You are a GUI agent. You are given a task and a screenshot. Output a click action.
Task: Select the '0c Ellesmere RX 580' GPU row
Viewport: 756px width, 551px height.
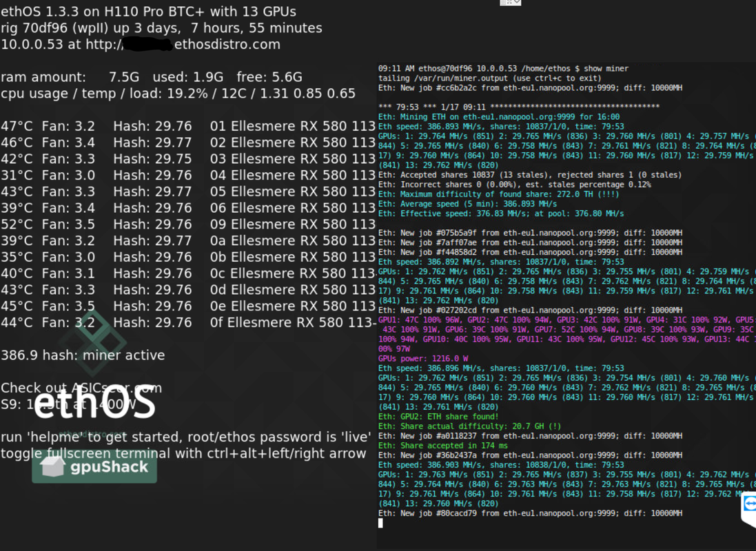pos(188,274)
